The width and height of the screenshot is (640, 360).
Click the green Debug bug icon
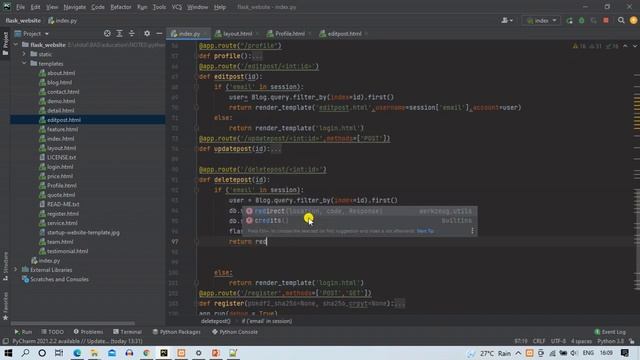pos(582,20)
